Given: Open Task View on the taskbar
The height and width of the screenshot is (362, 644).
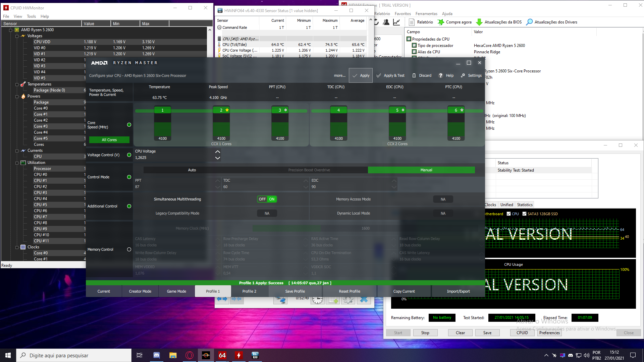Looking at the screenshot, I should pos(140,355).
